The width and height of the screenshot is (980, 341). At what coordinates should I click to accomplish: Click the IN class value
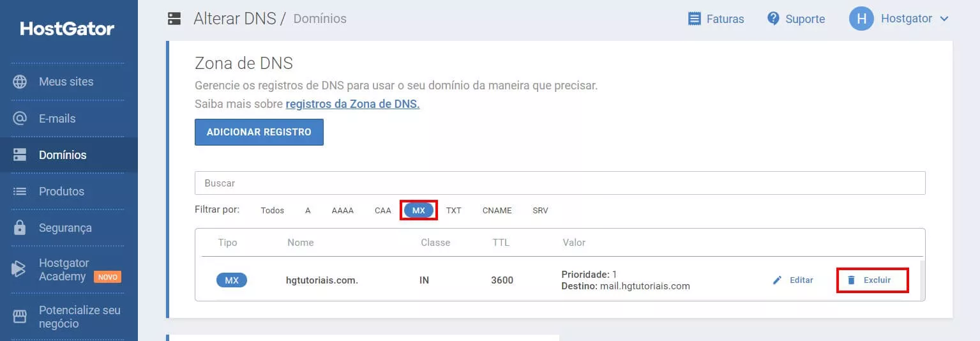point(424,280)
